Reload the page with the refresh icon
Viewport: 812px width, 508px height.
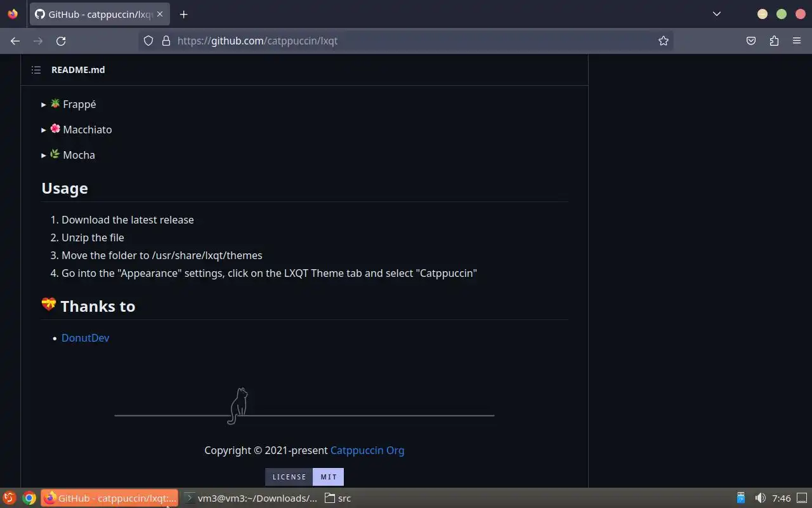pyautogui.click(x=61, y=41)
